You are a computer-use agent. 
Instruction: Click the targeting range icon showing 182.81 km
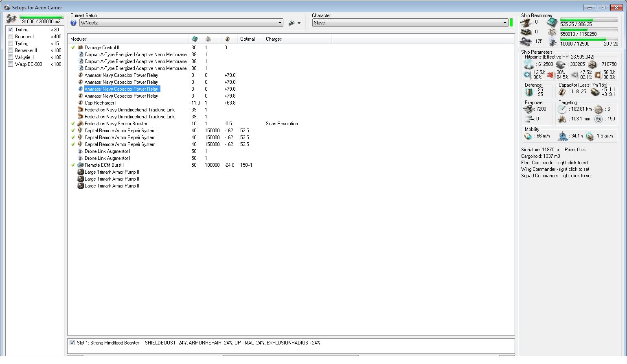click(x=562, y=109)
